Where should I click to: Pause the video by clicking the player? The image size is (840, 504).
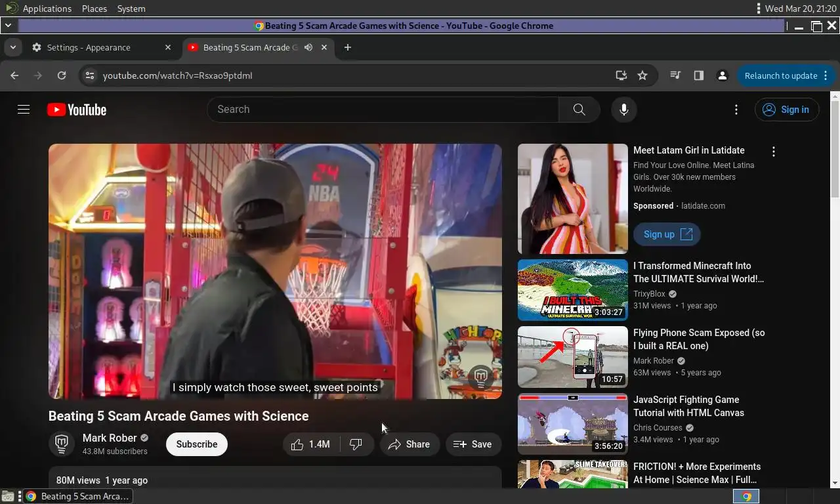click(275, 271)
